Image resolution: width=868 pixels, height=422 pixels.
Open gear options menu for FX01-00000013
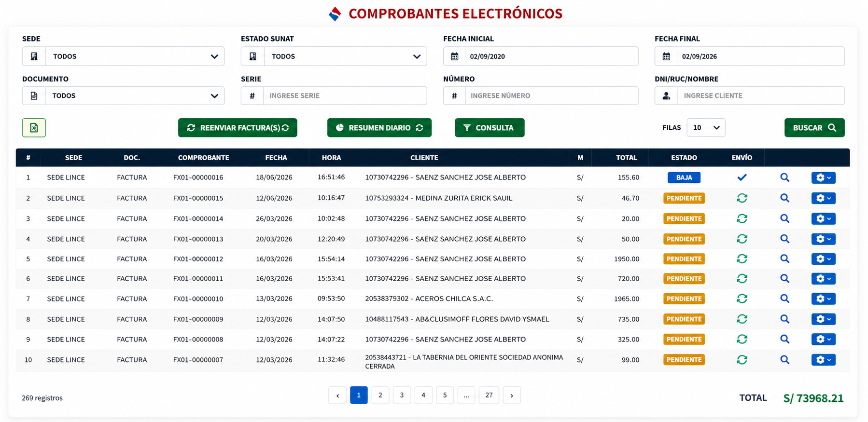pyautogui.click(x=823, y=239)
